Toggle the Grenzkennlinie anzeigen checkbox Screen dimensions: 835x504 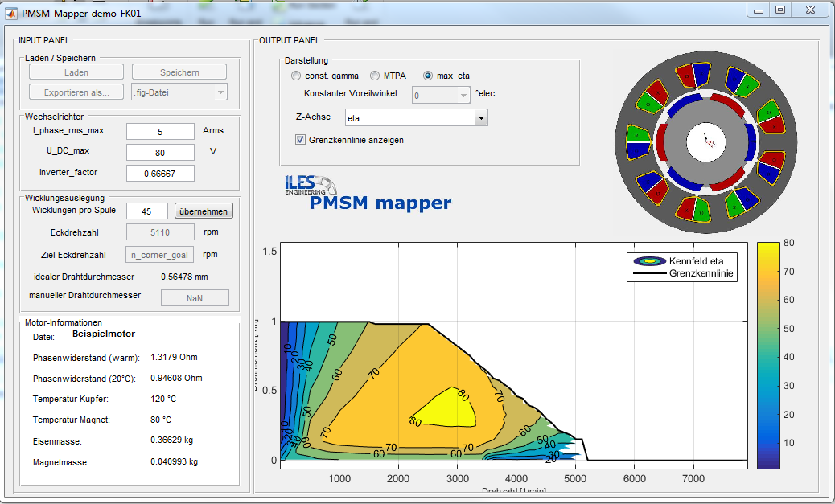300,140
